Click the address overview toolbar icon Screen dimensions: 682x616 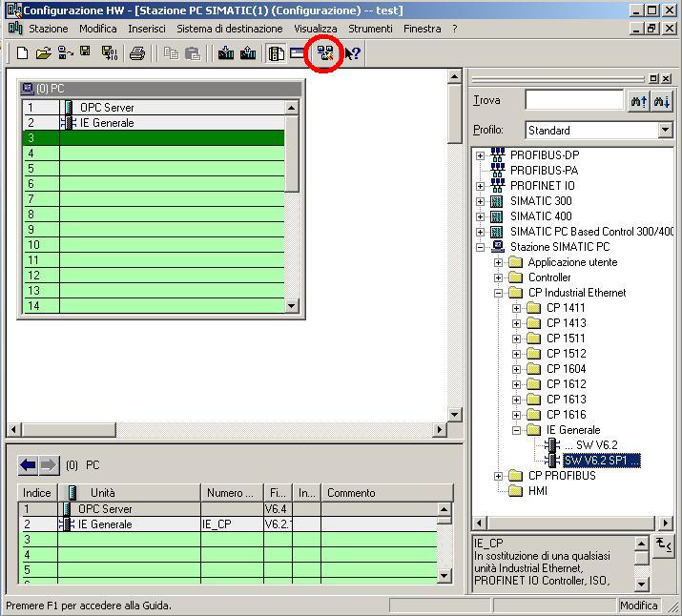click(x=297, y=53)
